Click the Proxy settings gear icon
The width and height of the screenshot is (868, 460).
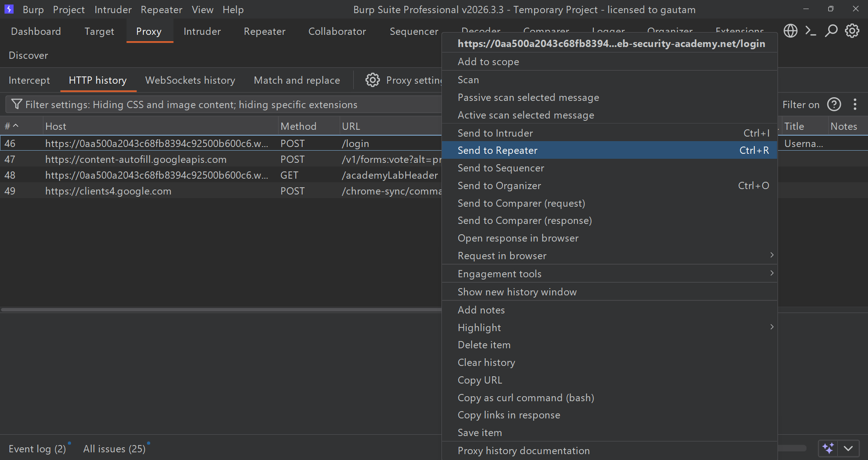pos(373,80)
